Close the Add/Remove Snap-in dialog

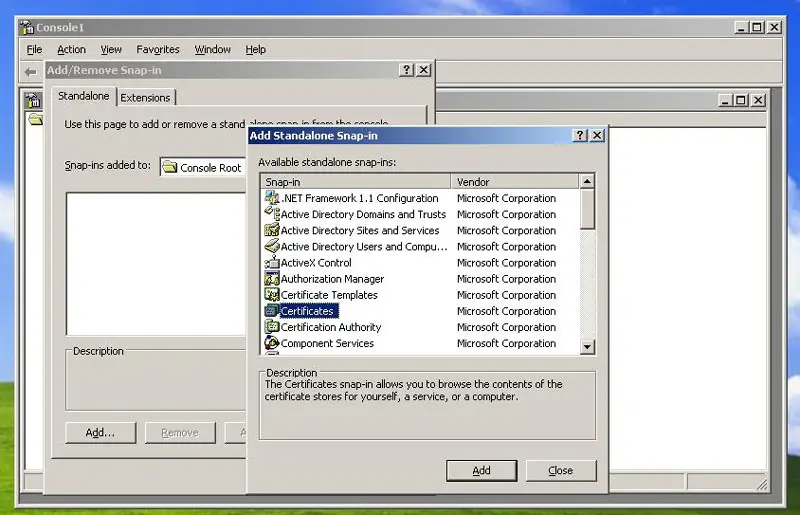click(423, 70)
